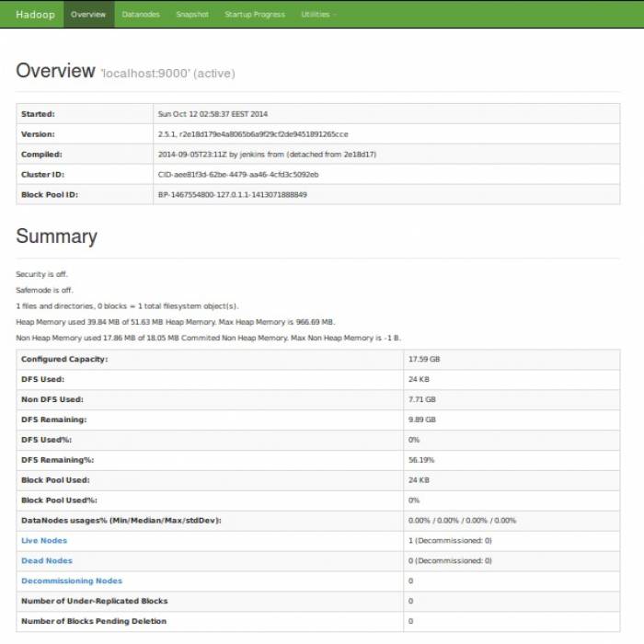Select the Decommissioning Nodes value 0
The width and height of the screenshot is (644, 644).
(x=410, y=581)
